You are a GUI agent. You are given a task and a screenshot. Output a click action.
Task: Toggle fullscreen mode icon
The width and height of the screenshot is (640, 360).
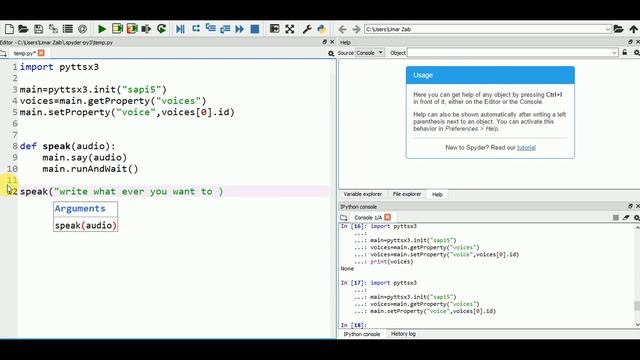(x=290, y=29)
